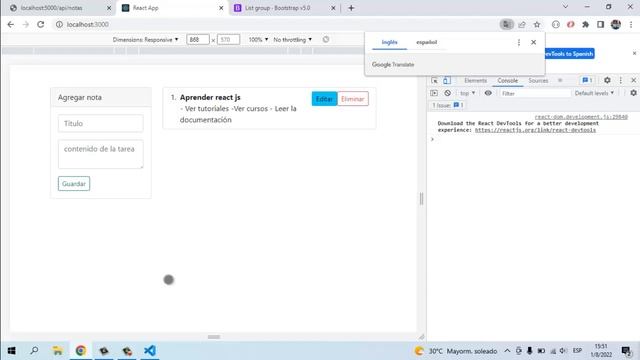
Task: Switch to Visual Studio Code in taskbar
Action: [x=150, y=351]
